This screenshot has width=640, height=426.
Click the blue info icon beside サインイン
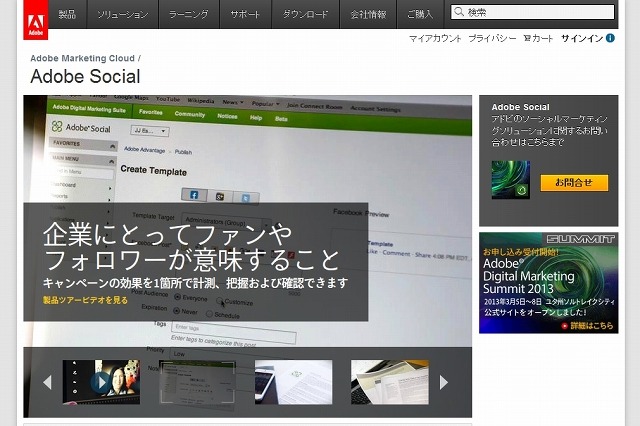coord(610,38)
